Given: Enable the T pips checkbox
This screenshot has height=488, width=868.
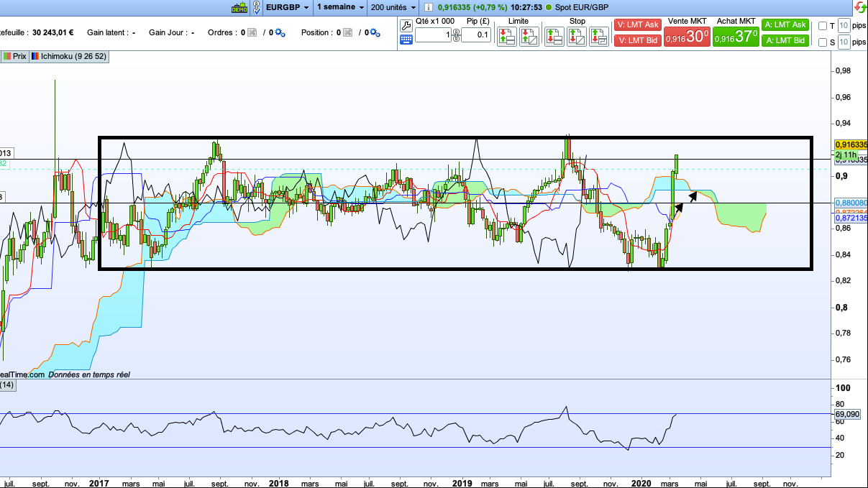Looking at the screenshot, I should click(x=823, y=26).
